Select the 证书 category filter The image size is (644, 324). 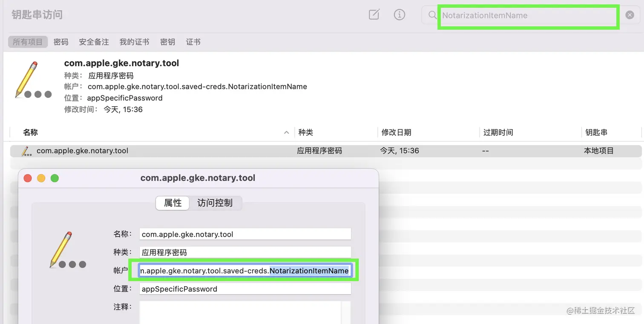pos(193,41)
